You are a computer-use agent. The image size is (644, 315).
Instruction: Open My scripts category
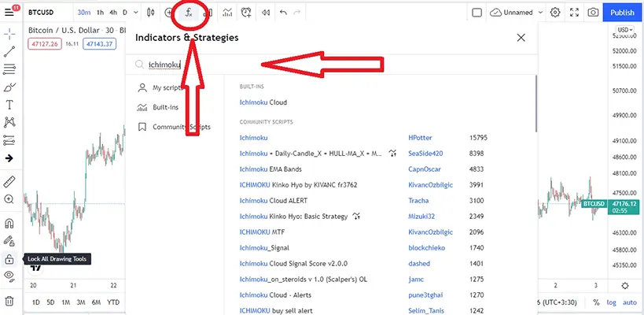coord(160,87)
